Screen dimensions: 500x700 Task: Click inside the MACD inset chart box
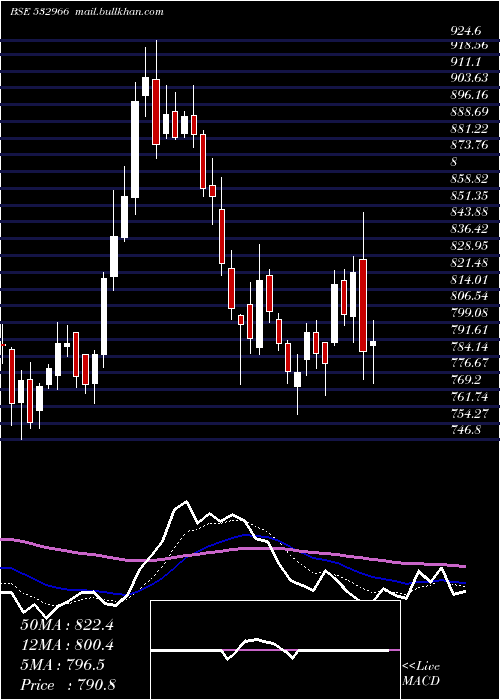click(275, 650)
